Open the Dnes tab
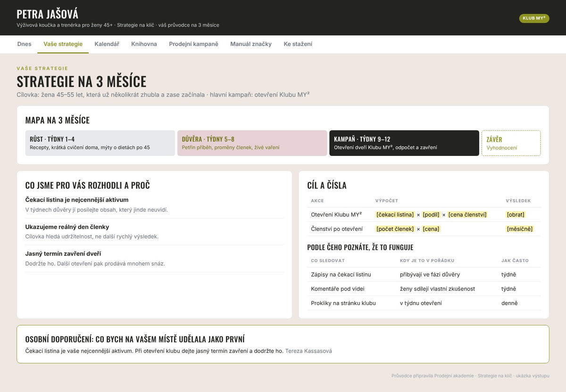 (x=24, y=44)
